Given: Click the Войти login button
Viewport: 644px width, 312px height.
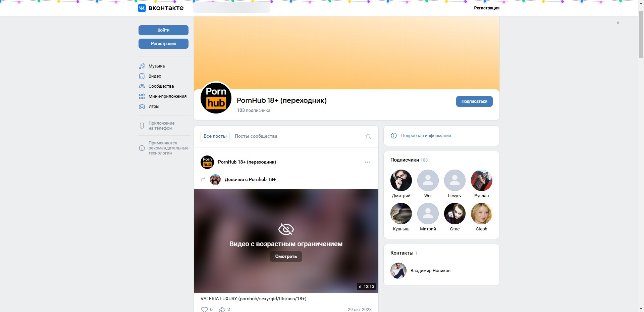Looking at the screenshot, I should 163,30.
